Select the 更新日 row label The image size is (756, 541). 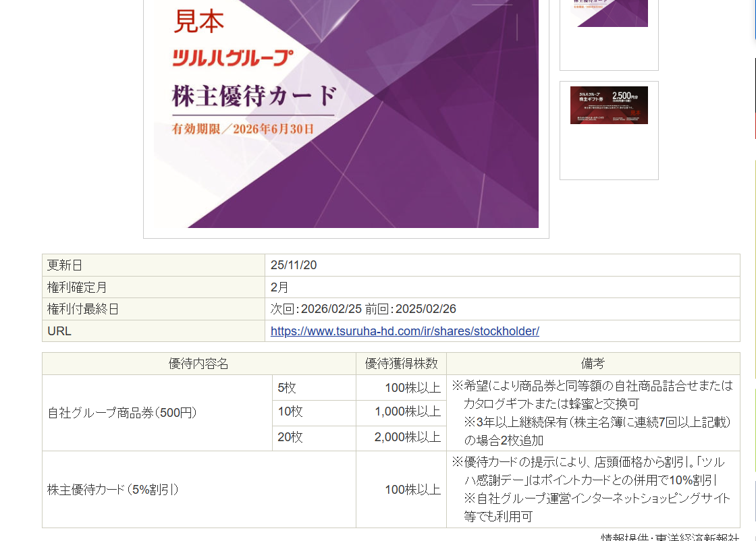pyautogui.click(x=65, y=265)
